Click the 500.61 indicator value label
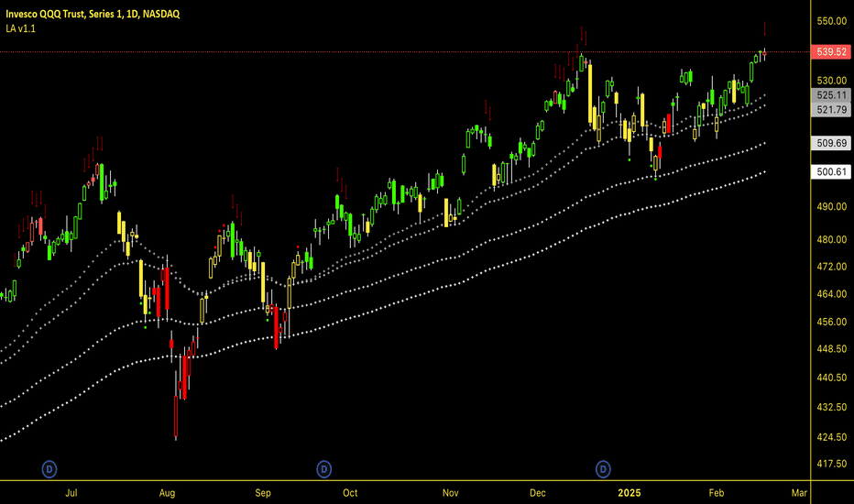The width and height of the screenshot is (854, 504). [x=832, y=172]
